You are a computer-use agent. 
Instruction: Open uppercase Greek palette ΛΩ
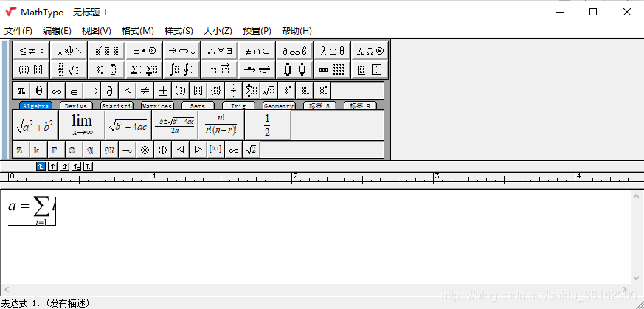(370, 50)
